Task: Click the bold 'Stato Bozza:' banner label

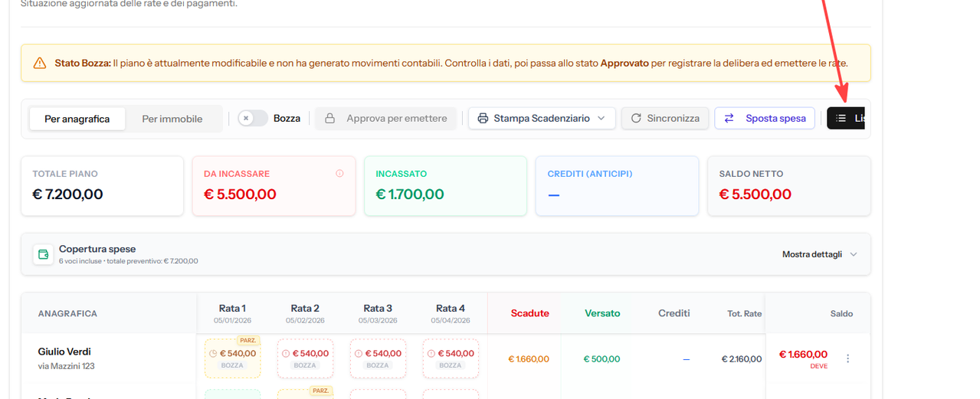Action: (83, 63)
